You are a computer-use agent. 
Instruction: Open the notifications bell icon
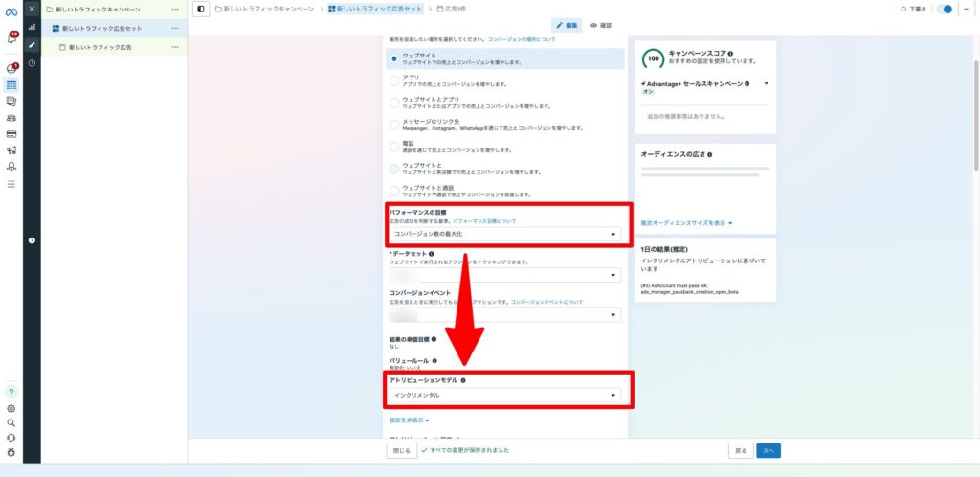click(x=11, y=38)
